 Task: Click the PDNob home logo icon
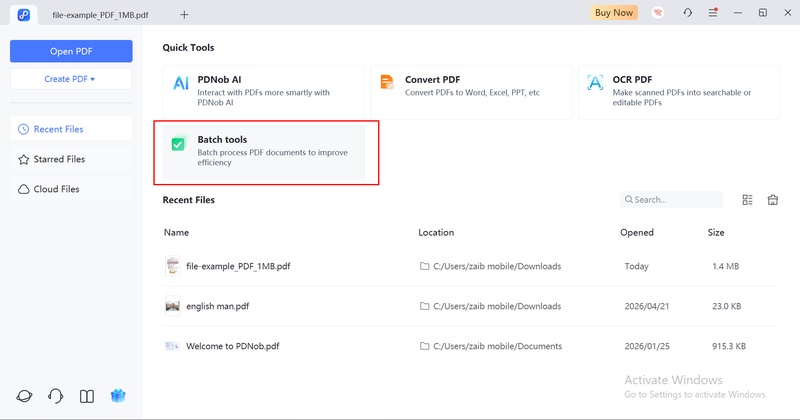[23, 15]
